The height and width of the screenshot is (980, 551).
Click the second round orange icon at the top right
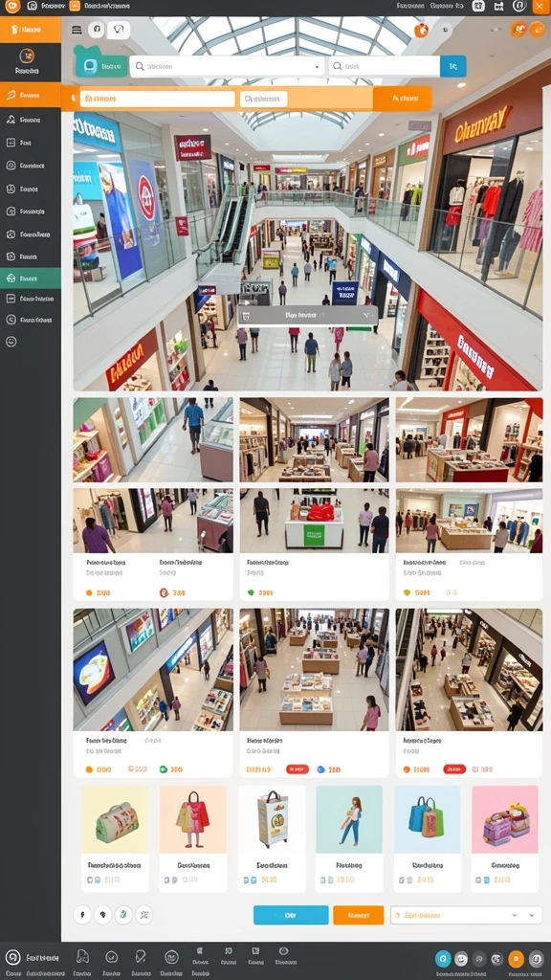(x=537, y=29)
